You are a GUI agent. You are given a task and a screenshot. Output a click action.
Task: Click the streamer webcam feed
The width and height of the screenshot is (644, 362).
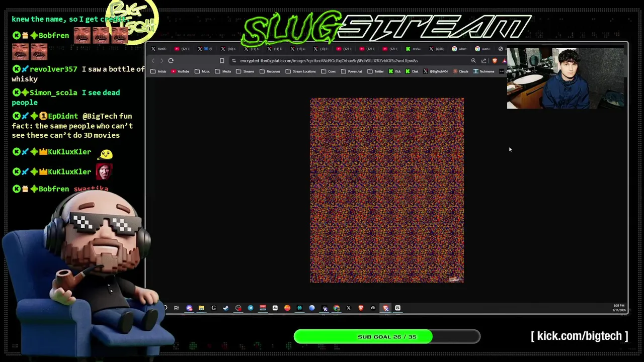566,78
